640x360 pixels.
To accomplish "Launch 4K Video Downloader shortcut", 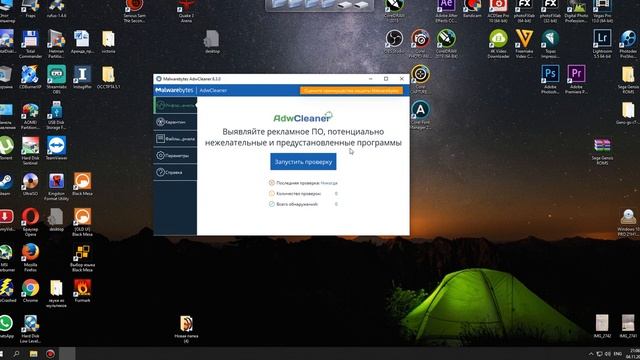I will tap(498, 44).
